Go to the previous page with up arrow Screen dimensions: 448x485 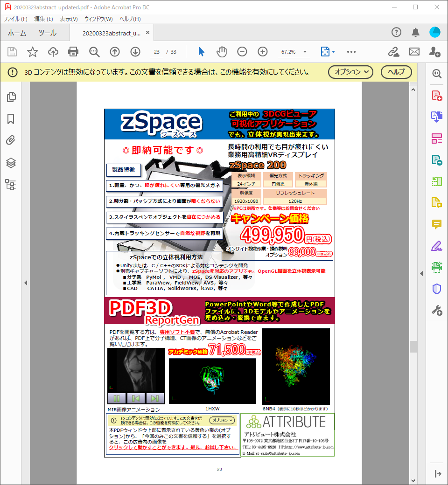coord(115,52)
